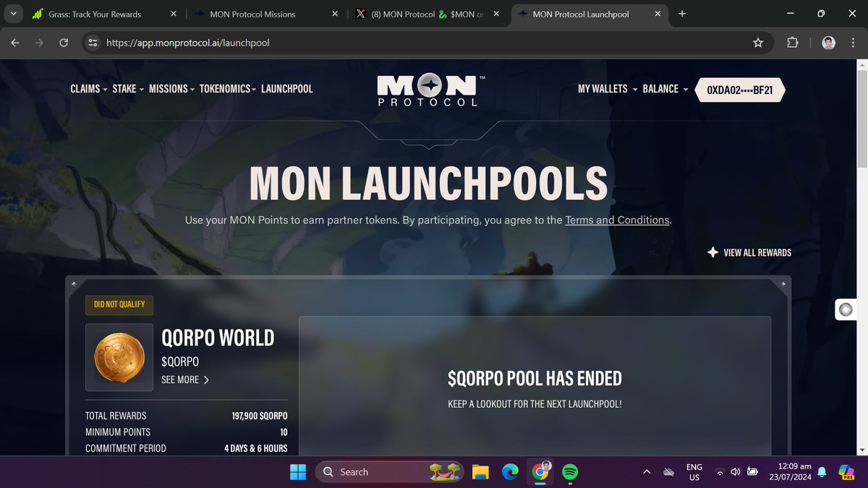Close the MON Protocol Launchpool tab
Image resolution: width=868 pixels, height=488 pixels.
[x=658, y=14]
